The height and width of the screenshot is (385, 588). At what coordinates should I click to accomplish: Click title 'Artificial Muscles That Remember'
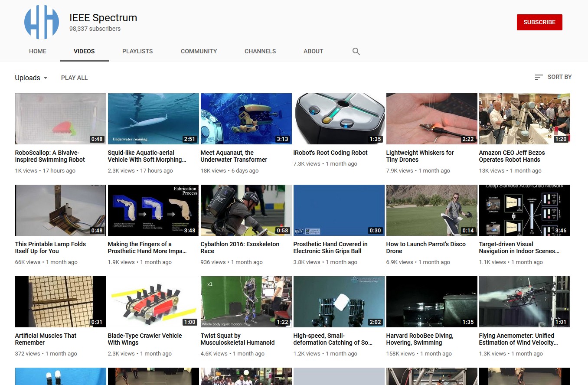click(46, 339)
